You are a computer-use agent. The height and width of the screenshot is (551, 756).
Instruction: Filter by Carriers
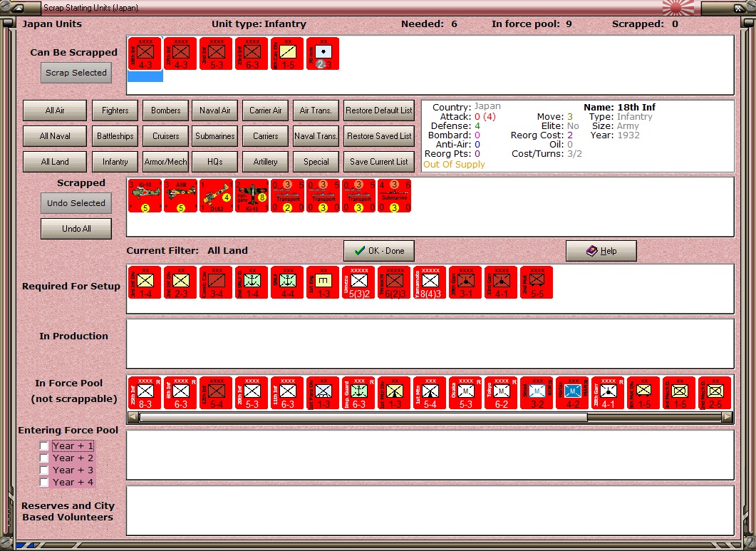[x=266, y=136]
